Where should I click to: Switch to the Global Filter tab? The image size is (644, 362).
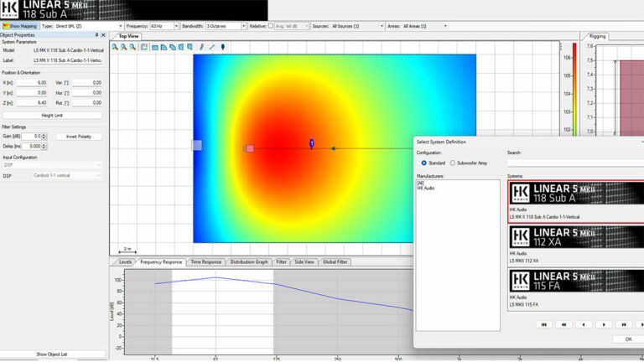(x=335, y=261)
